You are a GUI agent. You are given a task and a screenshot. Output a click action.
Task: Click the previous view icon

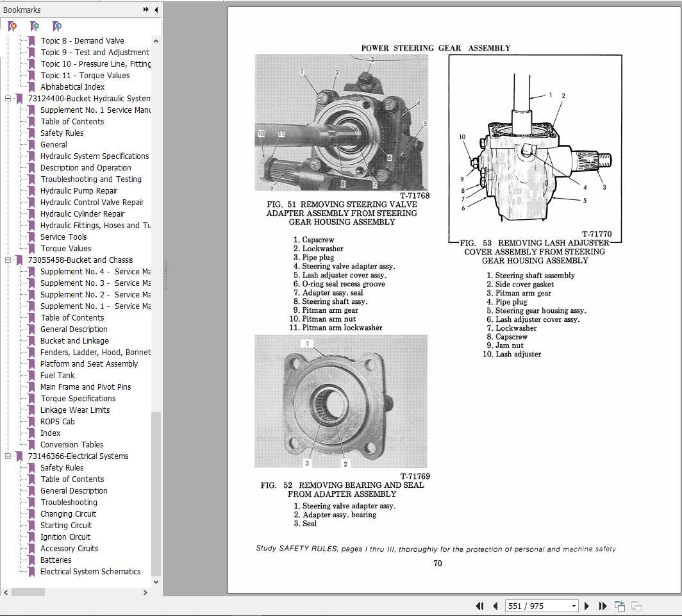620,606
